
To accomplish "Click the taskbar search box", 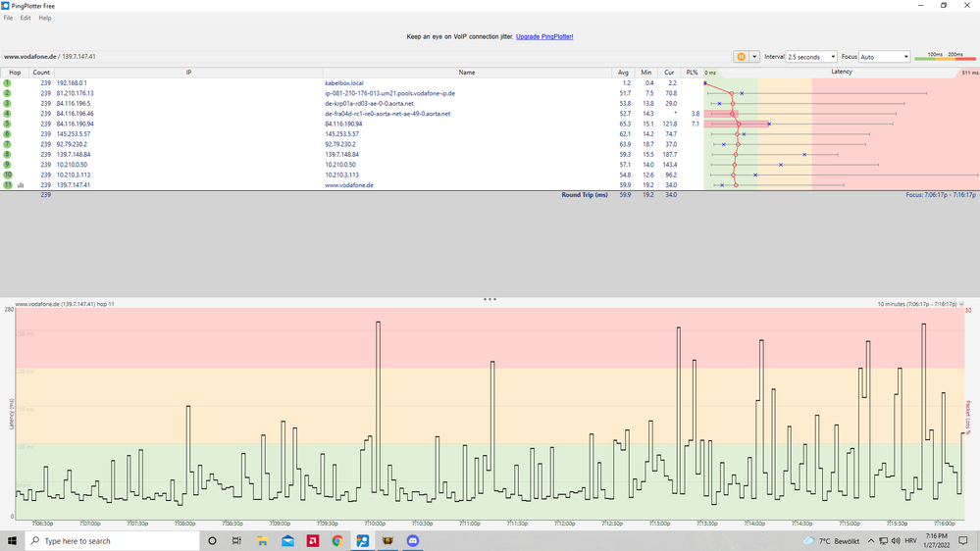I will (x=112, y=541).
